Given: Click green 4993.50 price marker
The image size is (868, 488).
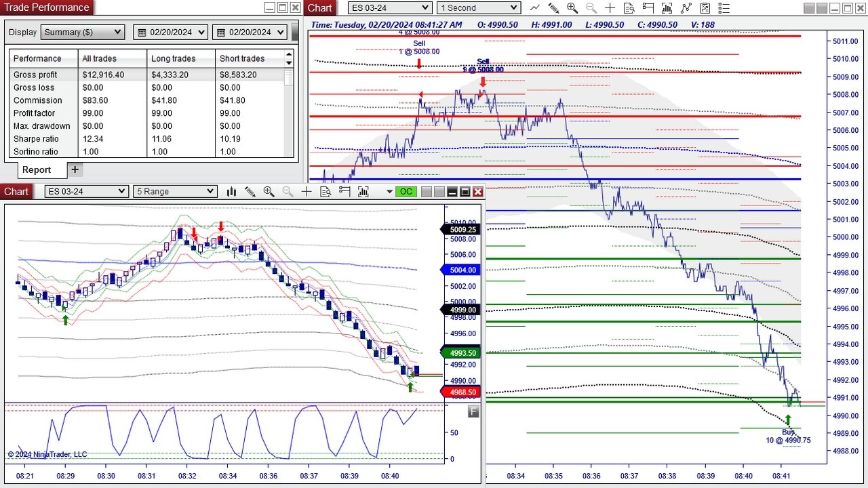Looking at the screenshot, I should [461, 353].
